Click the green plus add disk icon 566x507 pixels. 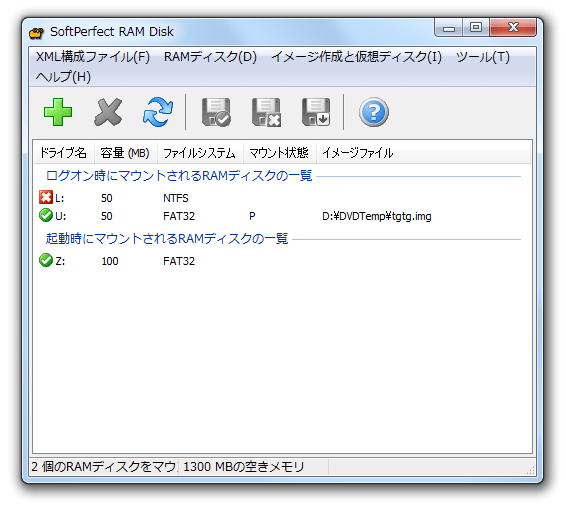click(58, 112)
